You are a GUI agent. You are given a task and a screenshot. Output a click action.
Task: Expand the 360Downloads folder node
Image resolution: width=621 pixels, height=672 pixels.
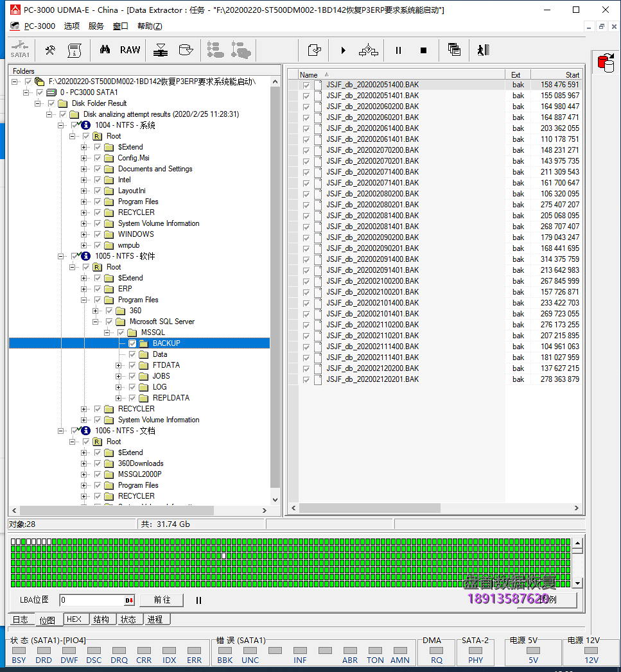coord(83,463)
